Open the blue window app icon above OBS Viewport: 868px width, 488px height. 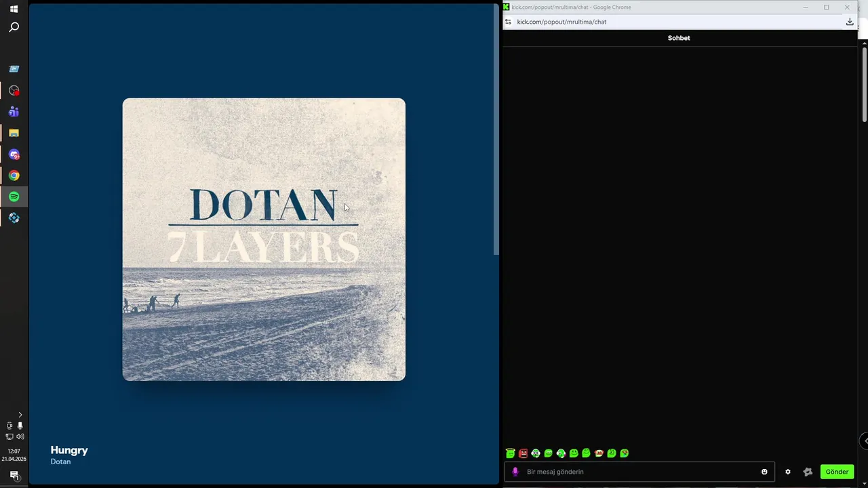(14, 69)
